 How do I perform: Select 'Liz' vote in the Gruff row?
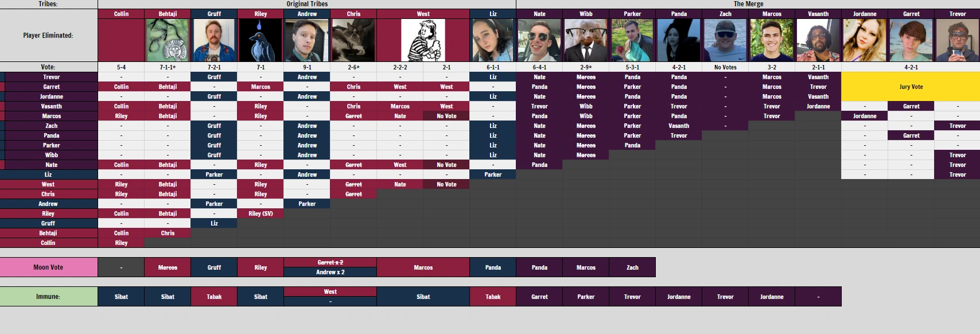[x=214, y=223]
